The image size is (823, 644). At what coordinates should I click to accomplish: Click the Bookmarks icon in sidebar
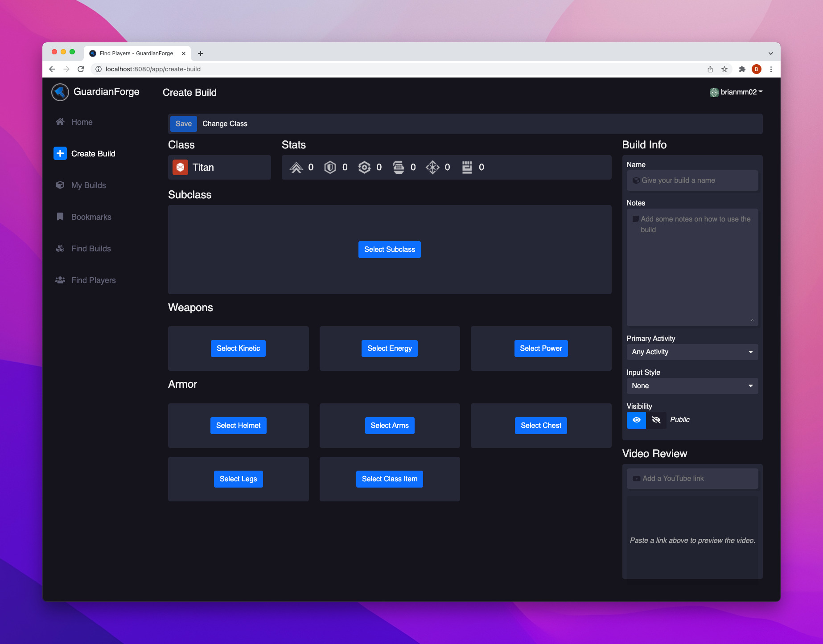tap(60, 217)
